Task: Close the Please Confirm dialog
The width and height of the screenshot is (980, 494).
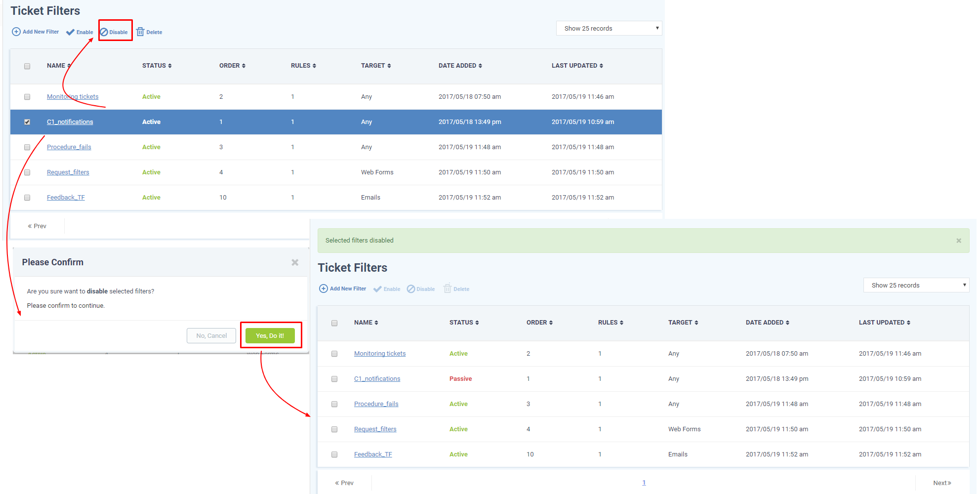Action: click(295, 262)
